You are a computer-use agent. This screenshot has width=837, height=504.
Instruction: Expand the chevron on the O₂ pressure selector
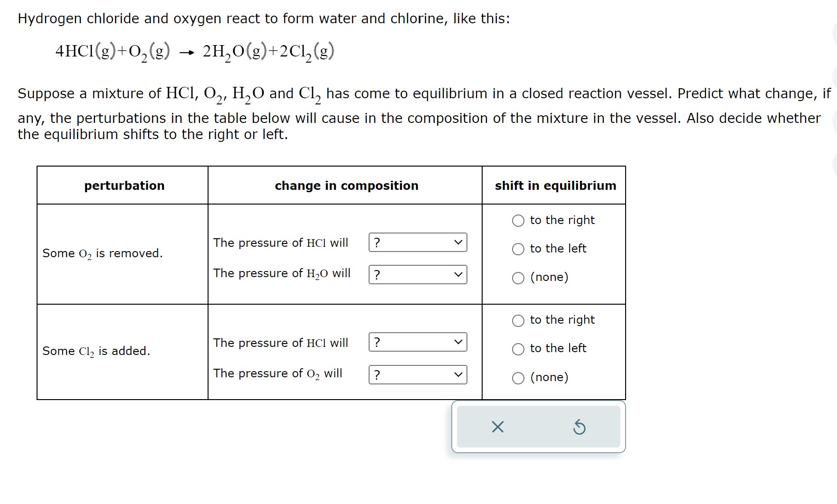click(459, 375)
